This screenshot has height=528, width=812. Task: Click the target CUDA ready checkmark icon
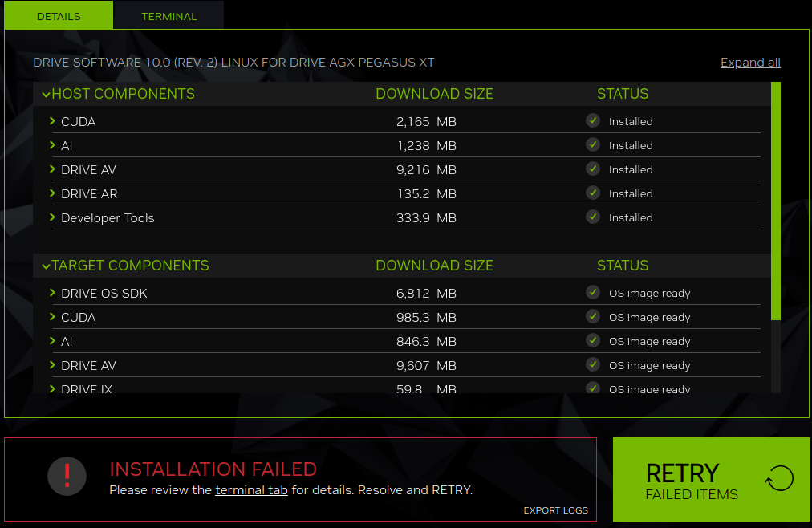pos(593,316)
